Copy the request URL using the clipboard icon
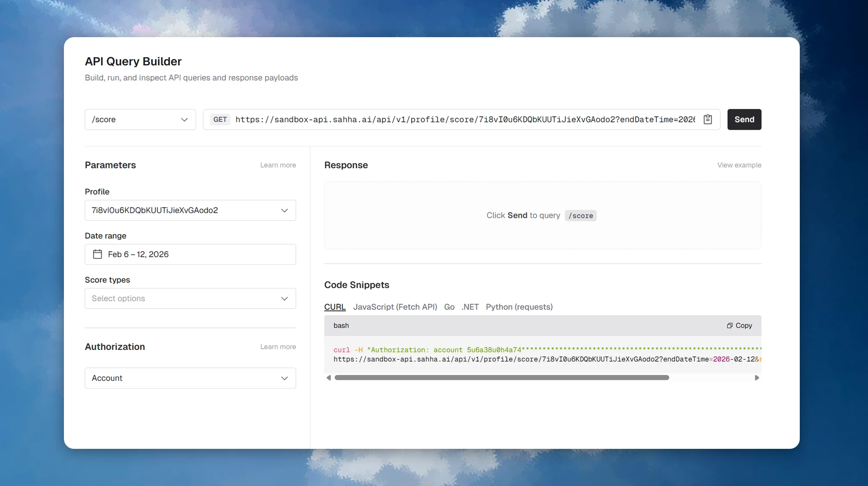This screenshot has height=486, width=868. (x=707, y=119)
